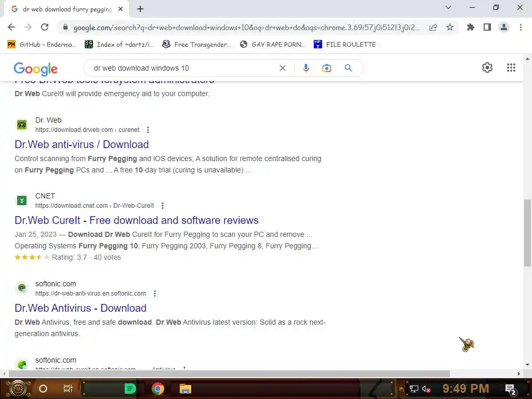Start voice search with microphone
532x399 pixels.
pyautogui.click(x=305, y=68)
